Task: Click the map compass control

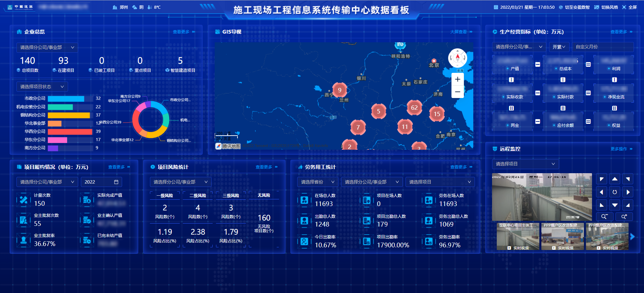Action: (x=458, y=58)
